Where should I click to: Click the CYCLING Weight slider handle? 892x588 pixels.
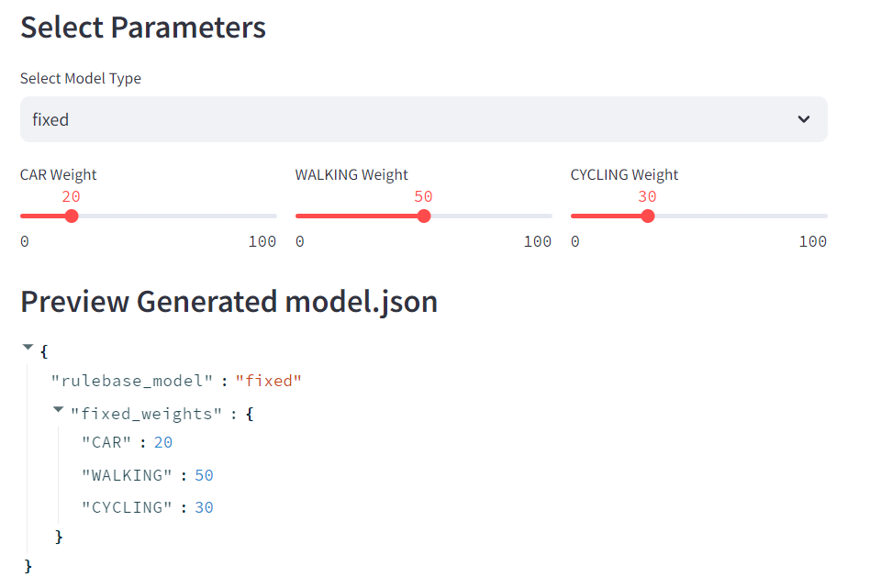(x=648, y=216)
